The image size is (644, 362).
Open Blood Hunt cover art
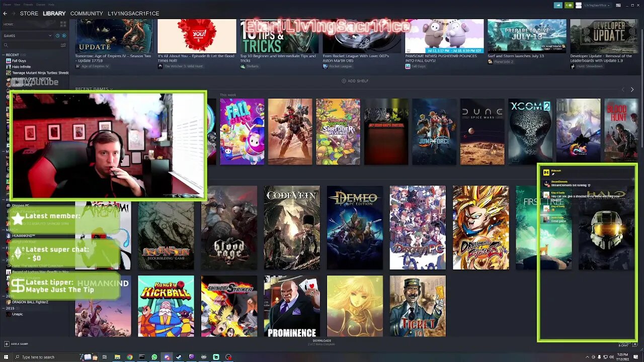click(621, 132)
